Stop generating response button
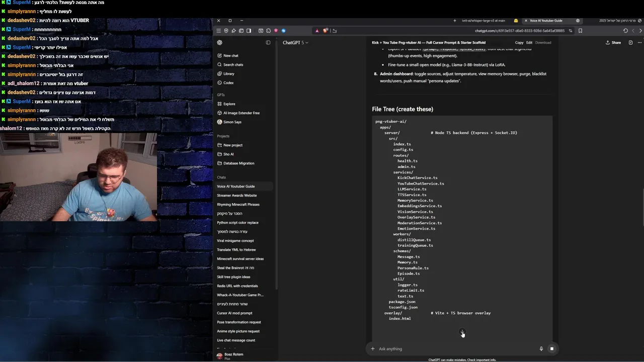 (x=551, y=349)
